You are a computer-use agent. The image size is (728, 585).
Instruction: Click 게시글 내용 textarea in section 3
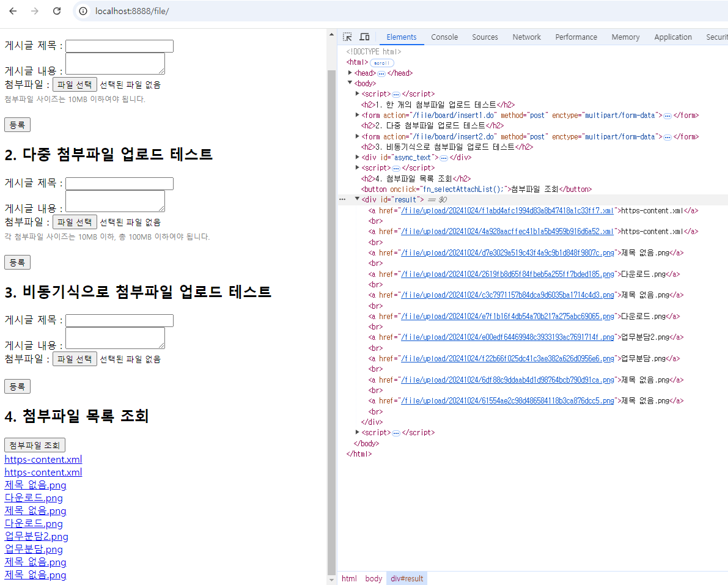tap(115, 338)
